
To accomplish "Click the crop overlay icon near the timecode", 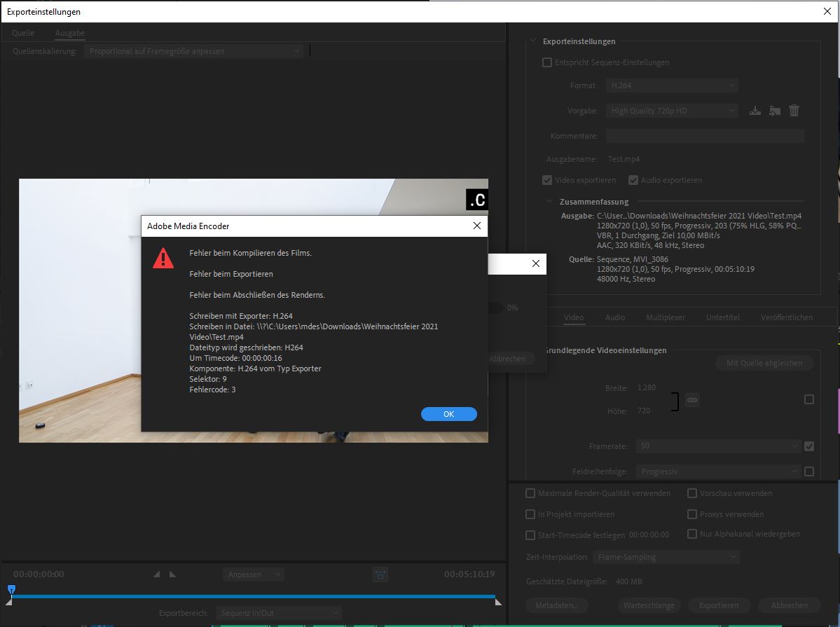I will (380, 574).
